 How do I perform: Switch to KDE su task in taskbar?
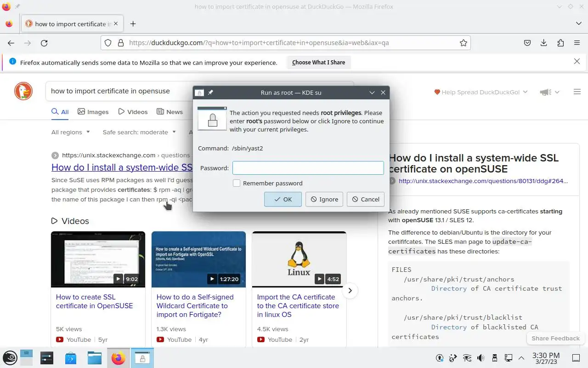[142, 358]
